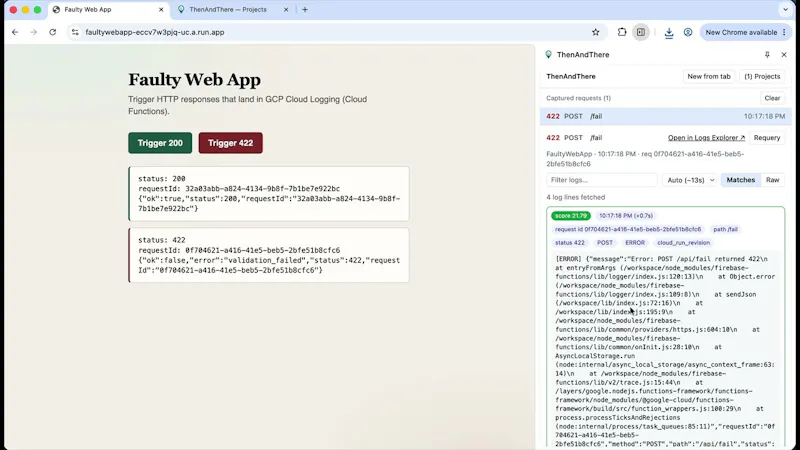This screenshot has height=450, width=800.
Task: Open a new browser tab with plus icon
Action: click(x=305, y=9)
